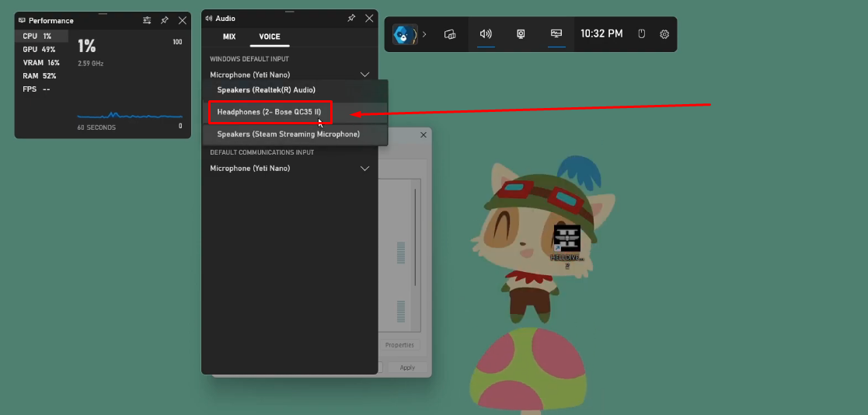Pin the Audio widget
The width and height of the screenshot is (868, 415).
point(351,18)
